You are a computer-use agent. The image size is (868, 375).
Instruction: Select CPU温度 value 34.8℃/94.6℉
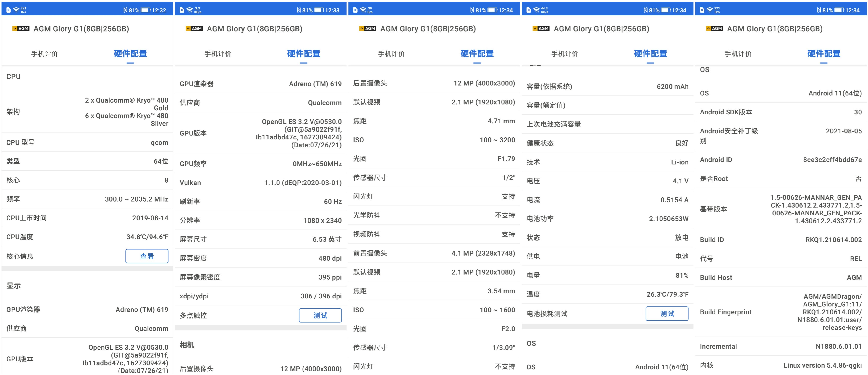147,236
